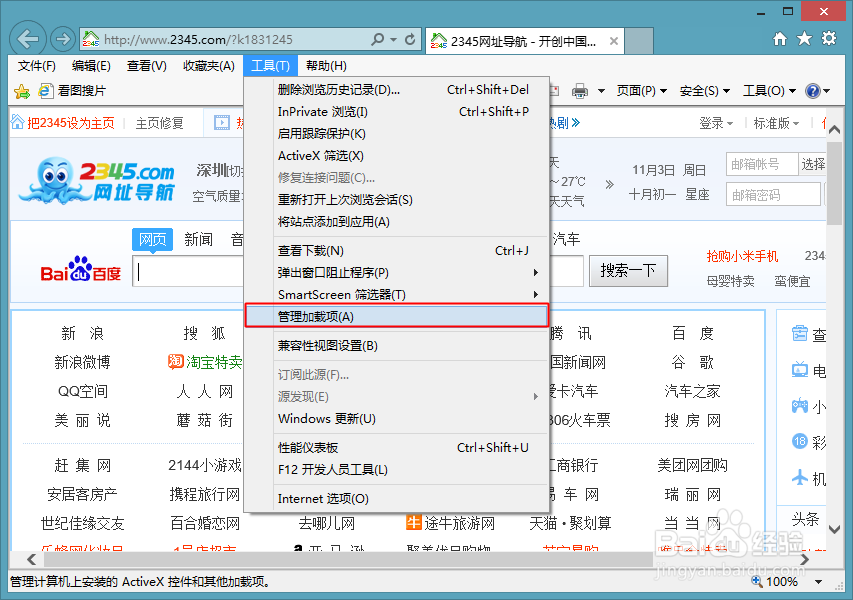The width and height of the screenshot is (853, 600).
Task: Expand the 标准版 version dropdown
Action: click(x=776, y=123)
